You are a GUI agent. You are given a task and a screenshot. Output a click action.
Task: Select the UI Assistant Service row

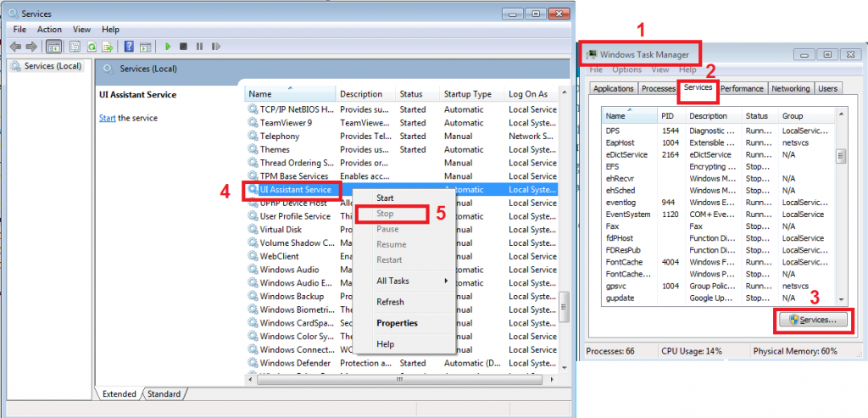[402, 189]
